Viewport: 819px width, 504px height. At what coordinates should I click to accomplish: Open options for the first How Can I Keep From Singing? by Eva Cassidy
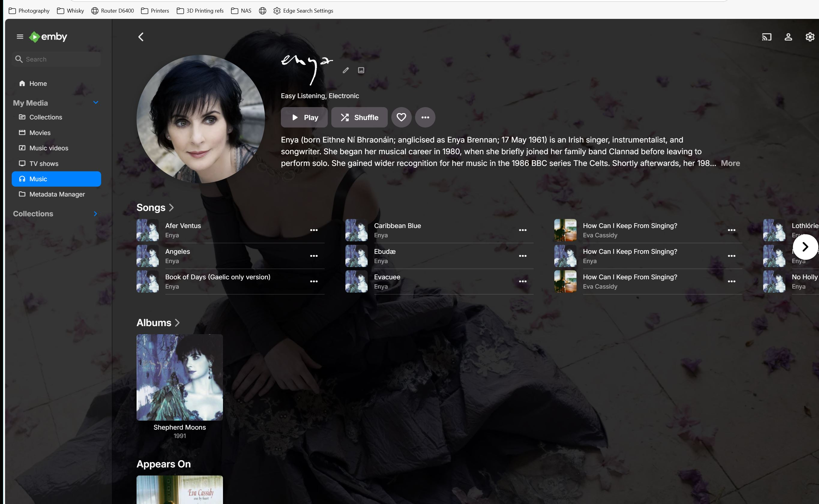coord(732,230)
